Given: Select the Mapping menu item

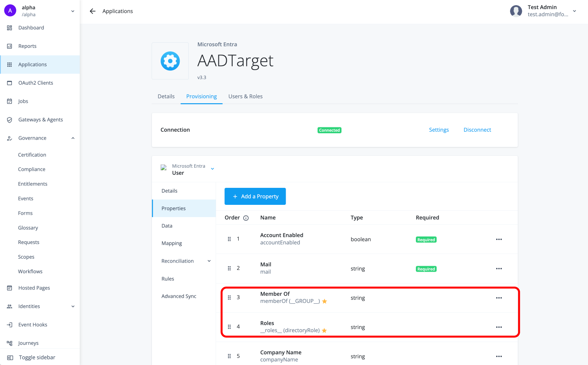Looking at the screenshot, I should [172, 243].
